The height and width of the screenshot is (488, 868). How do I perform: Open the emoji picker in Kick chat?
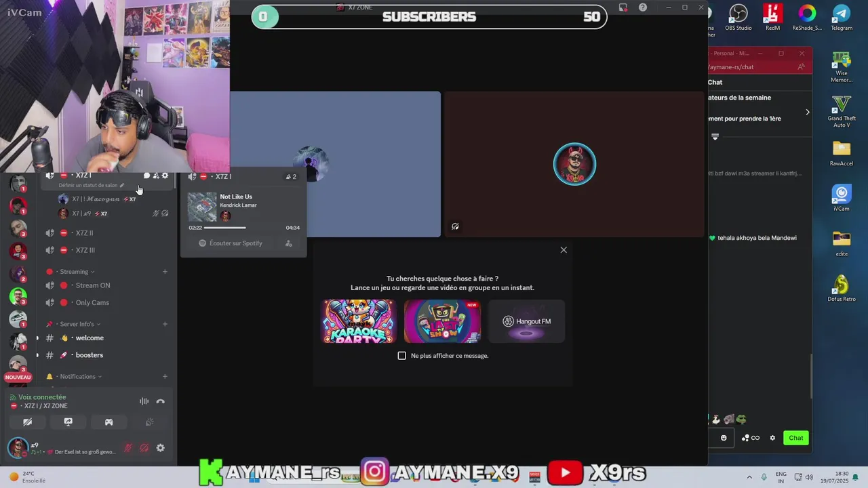pos(724,438)
